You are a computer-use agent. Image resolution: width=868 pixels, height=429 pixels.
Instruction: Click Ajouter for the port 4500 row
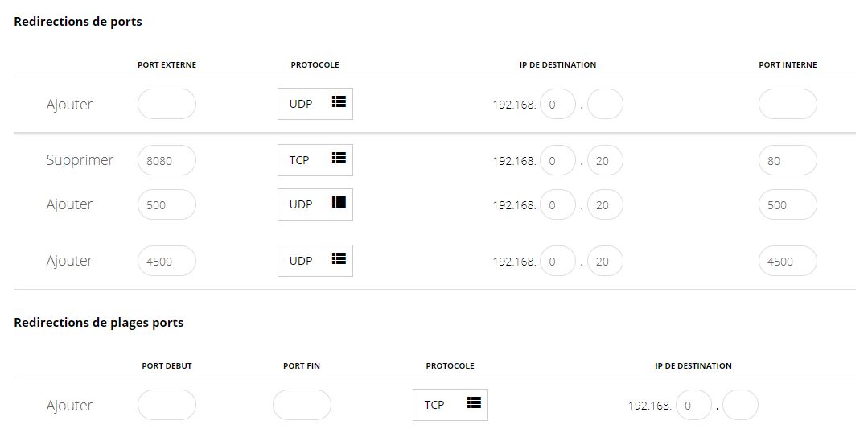click(69, 261)
